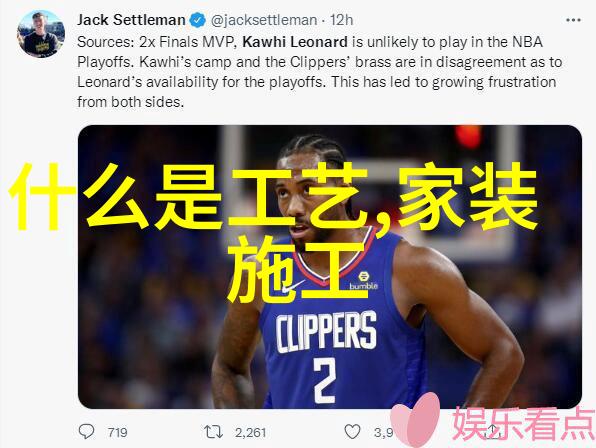Click the retweet arrows icon

213,432
